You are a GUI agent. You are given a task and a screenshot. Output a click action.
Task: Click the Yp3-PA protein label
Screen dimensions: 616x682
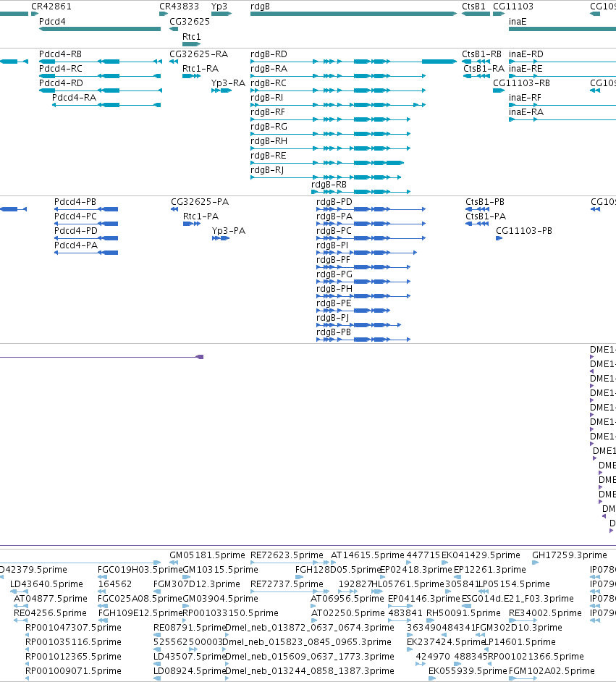[x=229, y=231]
